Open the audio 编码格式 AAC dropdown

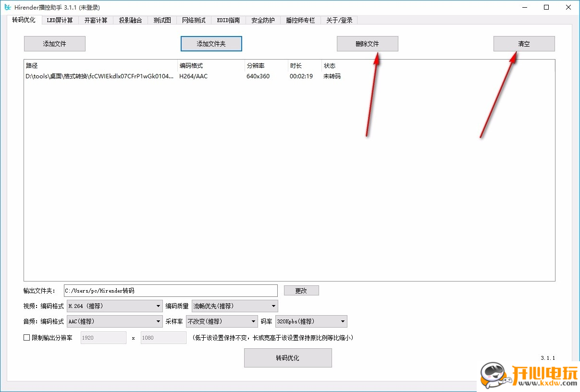pos(115,321)
